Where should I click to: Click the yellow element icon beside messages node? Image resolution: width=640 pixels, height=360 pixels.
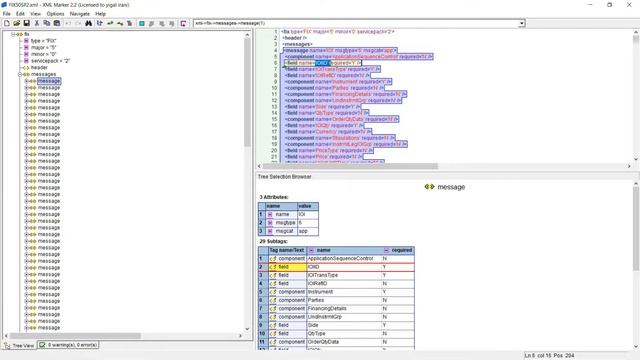click(x=26, y=74)
